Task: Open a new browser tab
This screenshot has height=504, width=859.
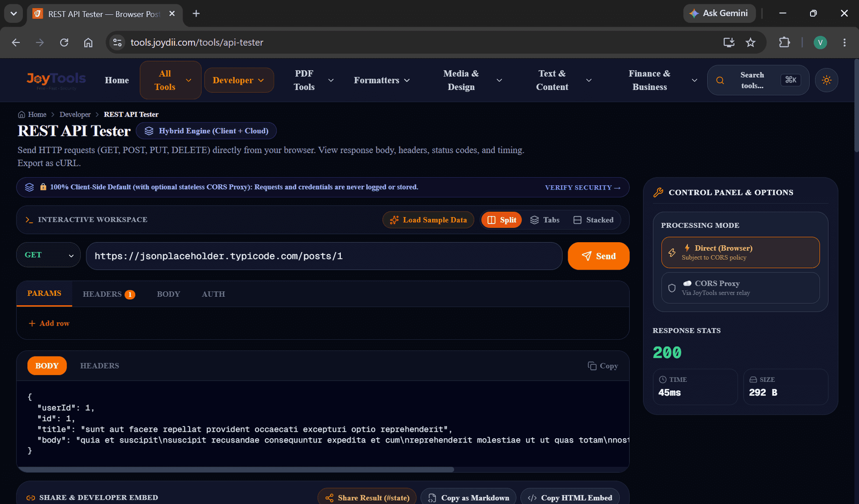Action: [x=196, y=14]
